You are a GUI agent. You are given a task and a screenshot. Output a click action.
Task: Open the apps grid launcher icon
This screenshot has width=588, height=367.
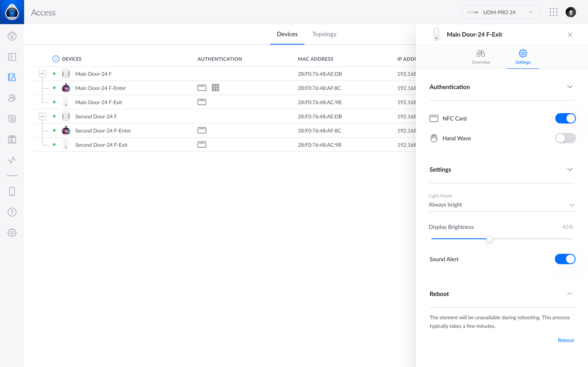pyautogui.click(x=553, y=12)
